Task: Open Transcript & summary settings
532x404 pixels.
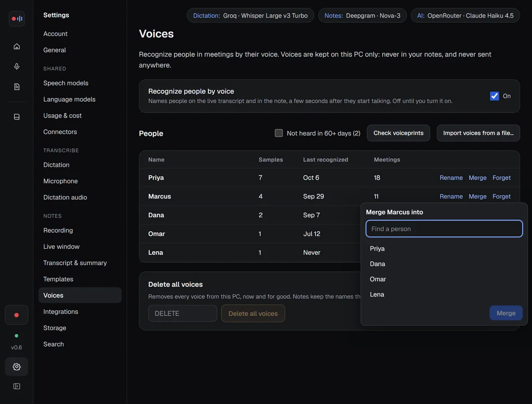Action: (75, 263)
